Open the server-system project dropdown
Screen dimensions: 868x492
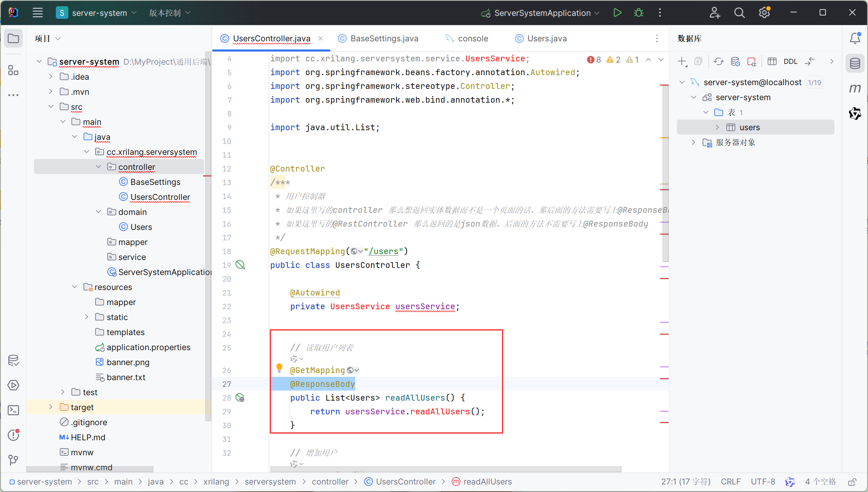[x=97, y=13]
